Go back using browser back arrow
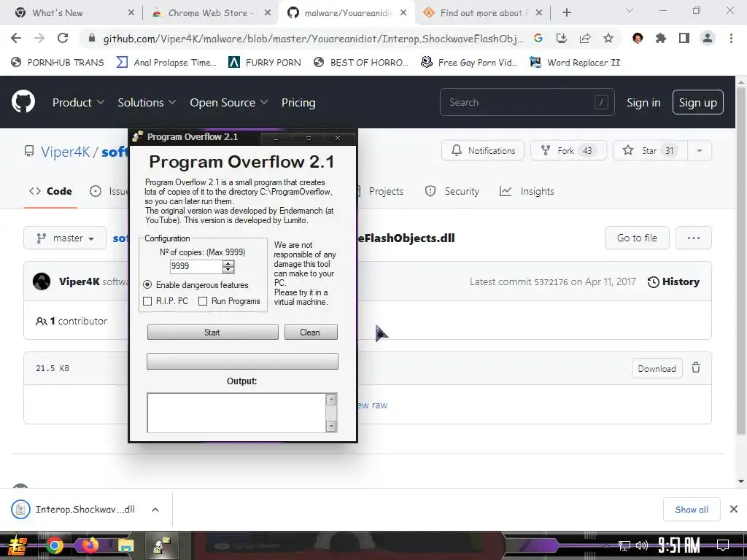Image resolution: width=747 pixels, height=560 pixels. click(x=16, y=38)
